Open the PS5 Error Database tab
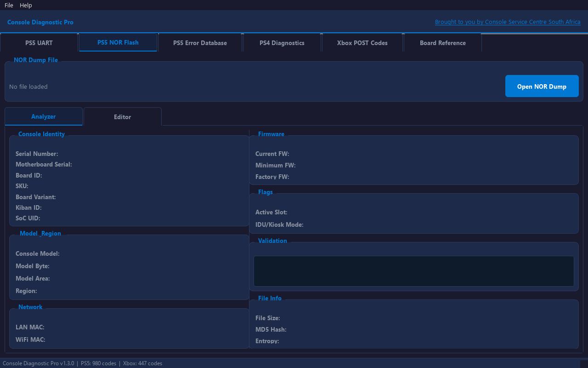 pyautogui.click(x=200, y=43)
